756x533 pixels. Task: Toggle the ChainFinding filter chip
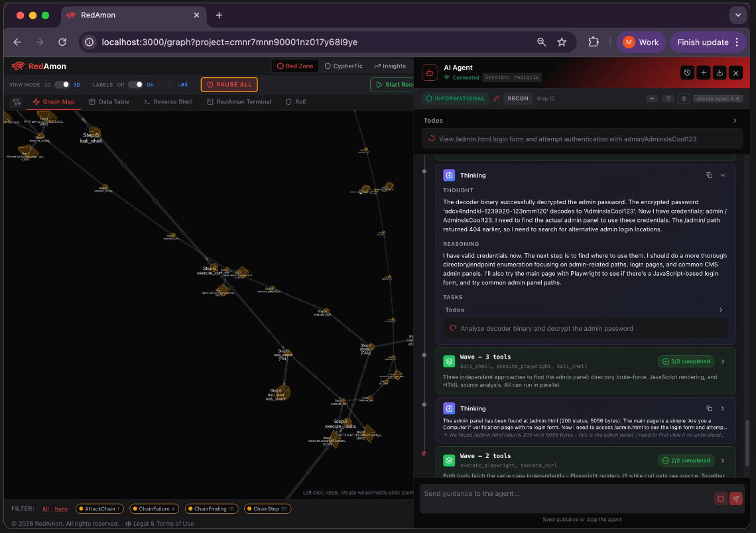[x=211, y=509]
